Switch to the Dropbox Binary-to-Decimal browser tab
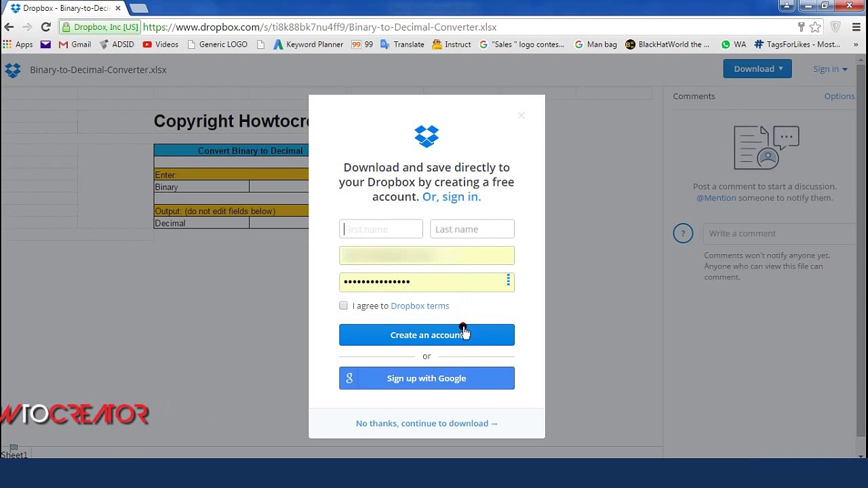The width and height of the screenshot is (868, 488). (66, 8)
